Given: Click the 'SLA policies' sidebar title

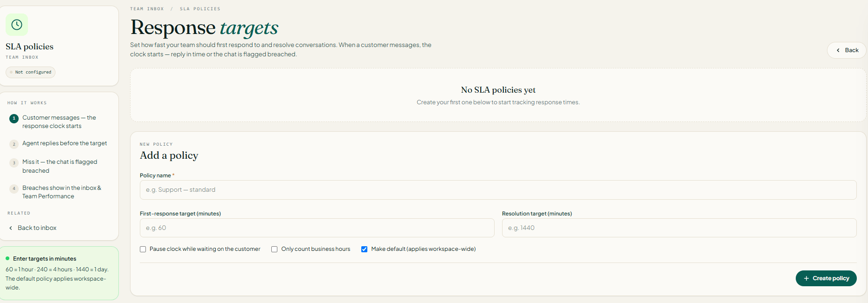Looking at the screenshot, I should (x=29, y=47).
